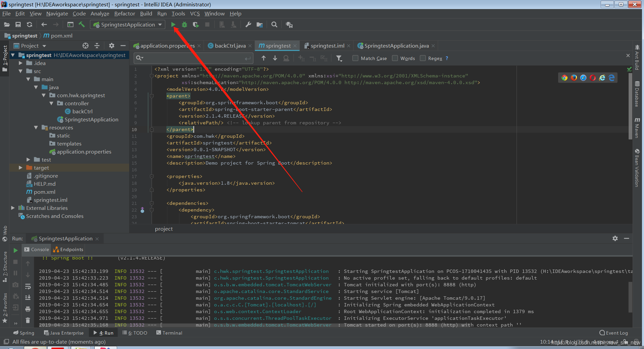Viewport: 644px width, 349px height.
Task: Hide the Project panel with minus icon
Action: pyautogui.click(x=123, y=46)
